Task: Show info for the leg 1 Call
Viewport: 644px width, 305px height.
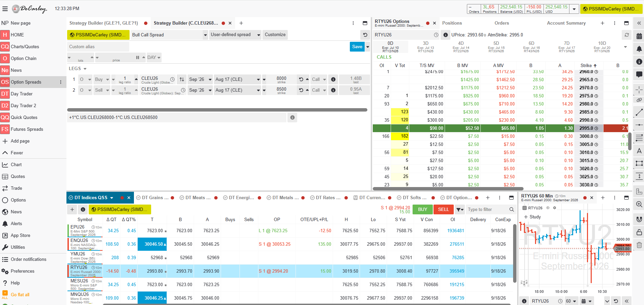Action: (x=333, y=80)
